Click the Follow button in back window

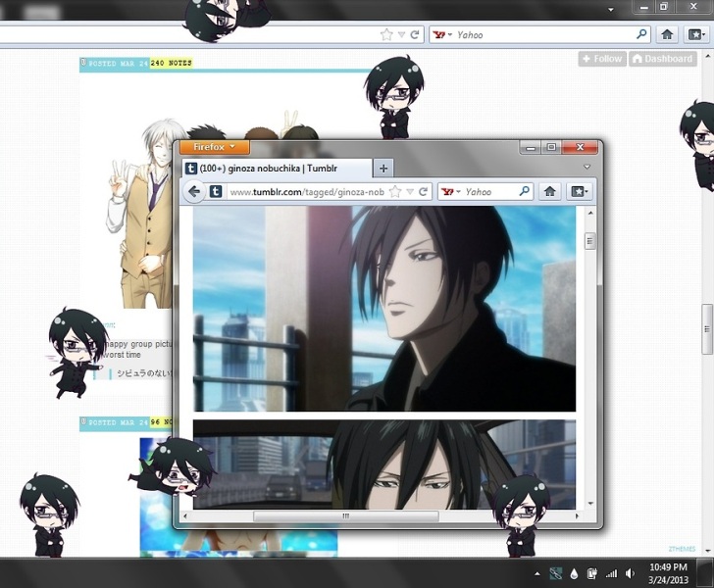point(602,59)
